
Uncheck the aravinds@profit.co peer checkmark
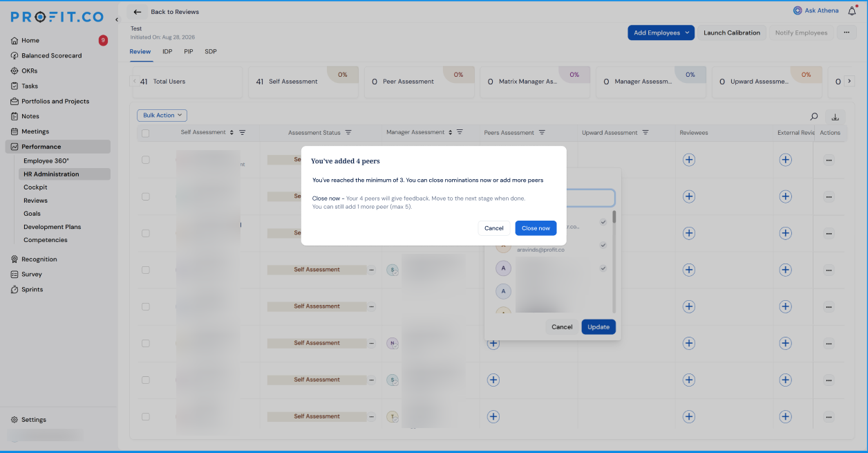click(x=603, y=245)
